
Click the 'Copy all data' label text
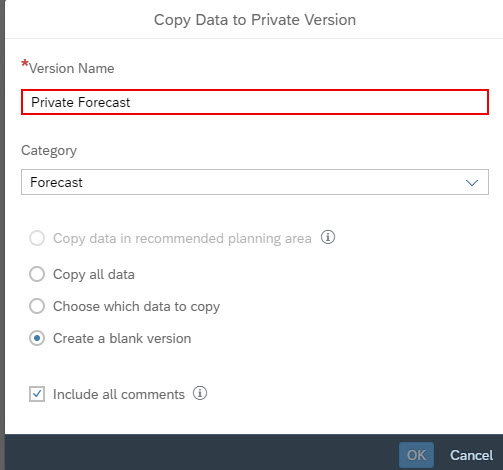coord(94,275)
